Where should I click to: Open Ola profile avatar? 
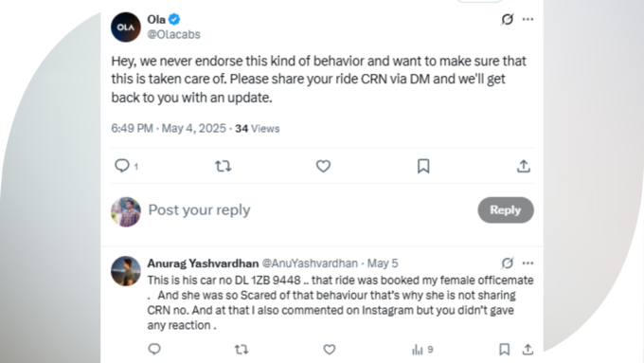tap(126, 27)
